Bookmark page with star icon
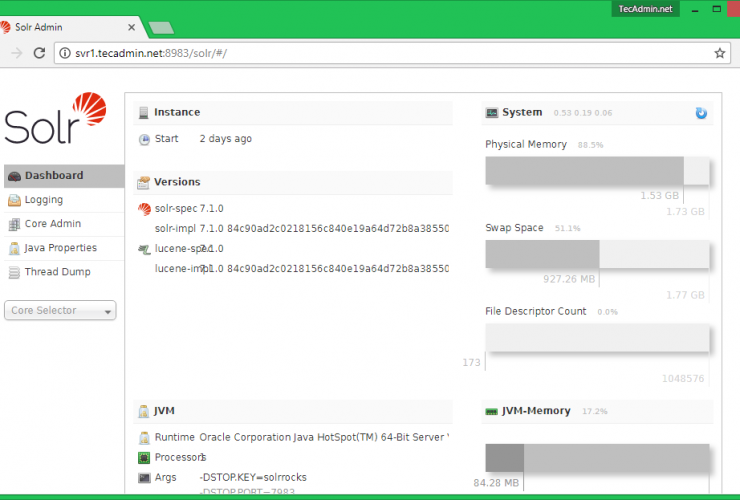Screen dimensions: 740x500 719,53
